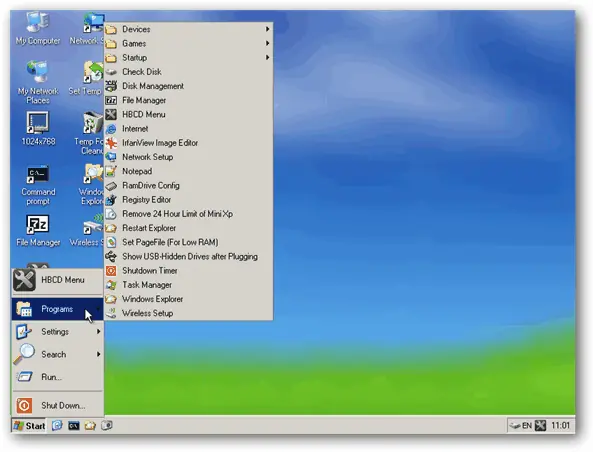Open Settings in the Start menu
Screen dimensions: 593x452
coord(57,332)
